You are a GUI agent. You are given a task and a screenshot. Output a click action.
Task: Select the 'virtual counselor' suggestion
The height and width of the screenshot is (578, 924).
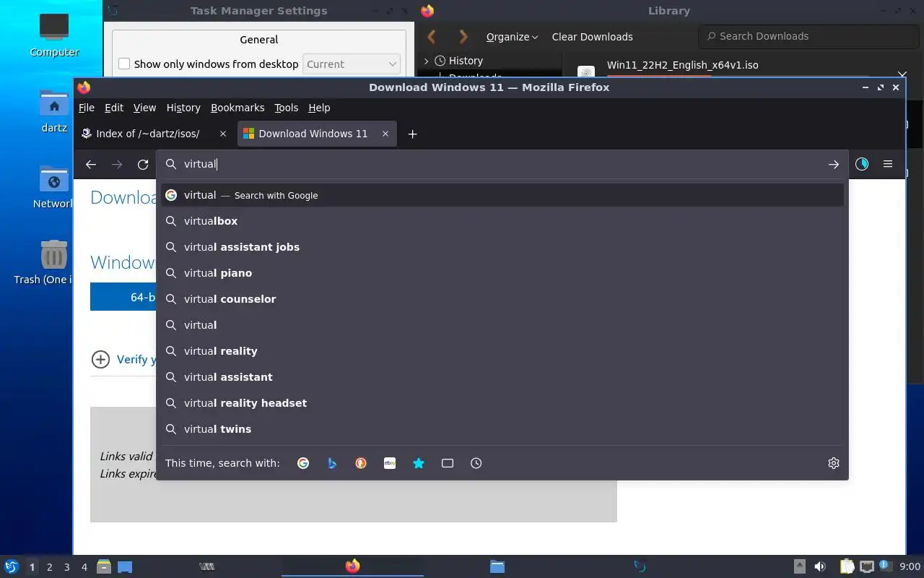(502, 299)
